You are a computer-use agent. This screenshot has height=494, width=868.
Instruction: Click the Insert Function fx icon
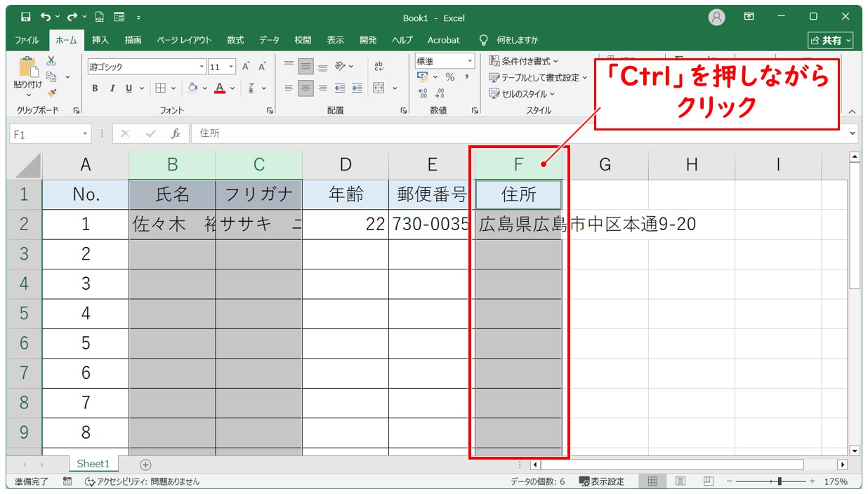[x=176, y=133]
